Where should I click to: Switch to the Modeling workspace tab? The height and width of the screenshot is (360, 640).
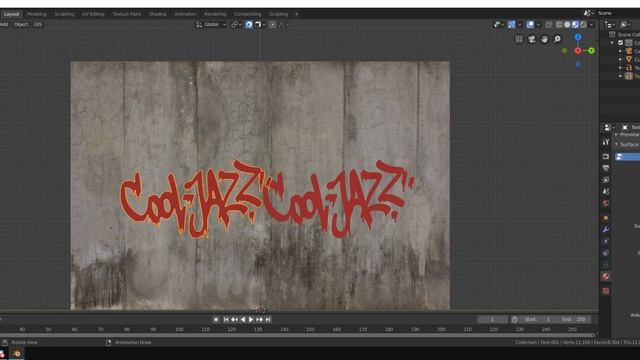click(x=37, y=14)
